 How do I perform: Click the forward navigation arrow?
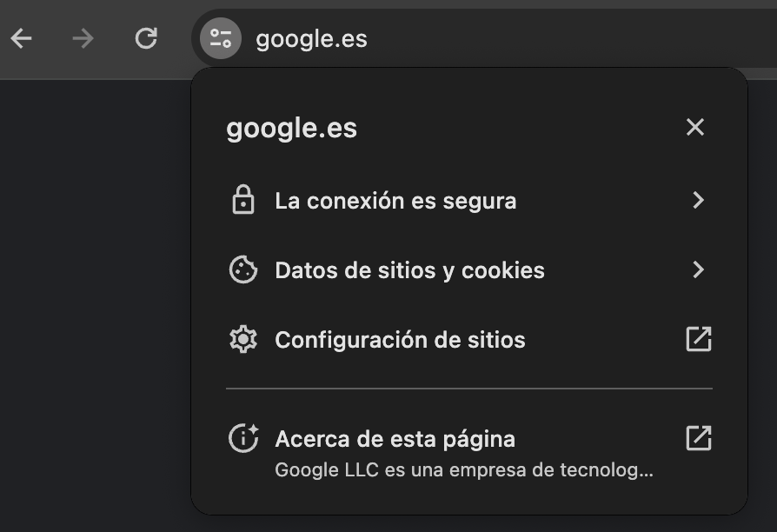[83, 38]
